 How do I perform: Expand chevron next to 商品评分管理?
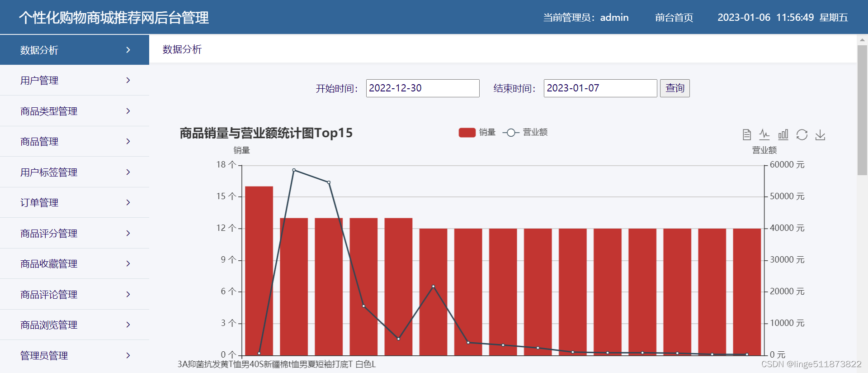point(128,233)
